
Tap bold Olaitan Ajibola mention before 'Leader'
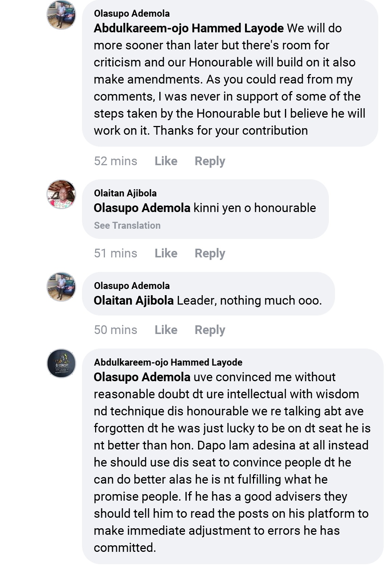(134, 301)
